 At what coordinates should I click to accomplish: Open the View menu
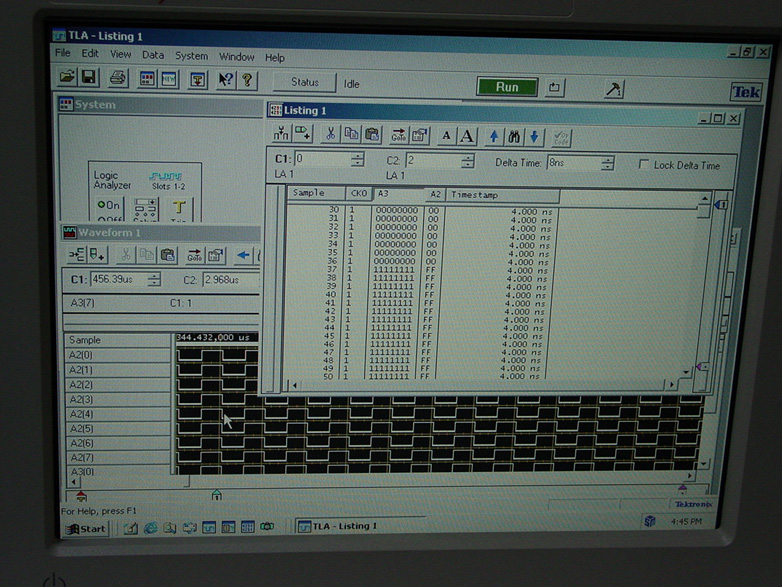point(120,54)
